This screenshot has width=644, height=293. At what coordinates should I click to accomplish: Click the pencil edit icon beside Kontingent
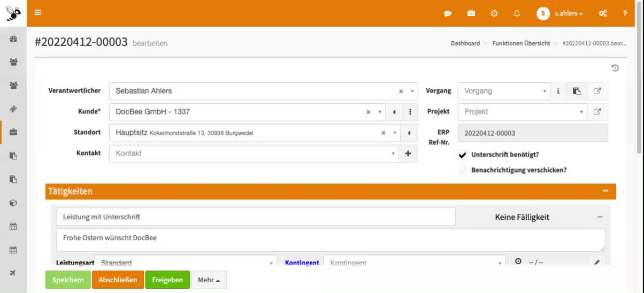coord(597,262)
